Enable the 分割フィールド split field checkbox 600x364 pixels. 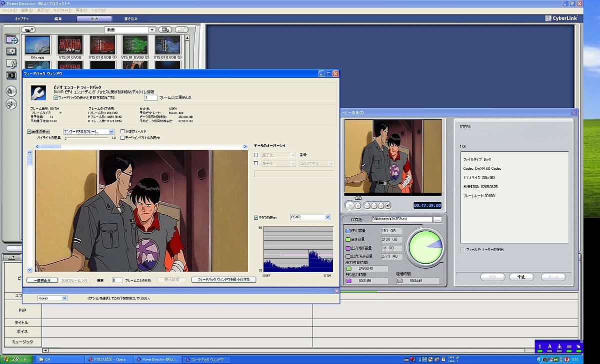click(x=122, y=132)
